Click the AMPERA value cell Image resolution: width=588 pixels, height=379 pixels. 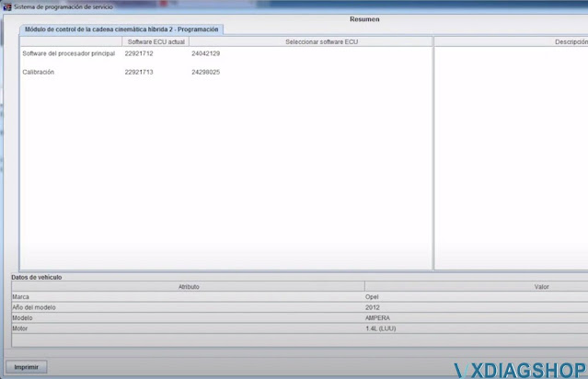point(477,318)
